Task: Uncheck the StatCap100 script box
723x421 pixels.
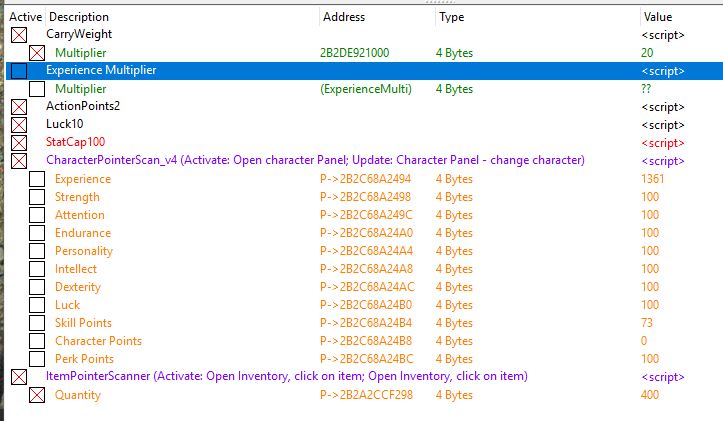Action: click(x=19, y=142)
